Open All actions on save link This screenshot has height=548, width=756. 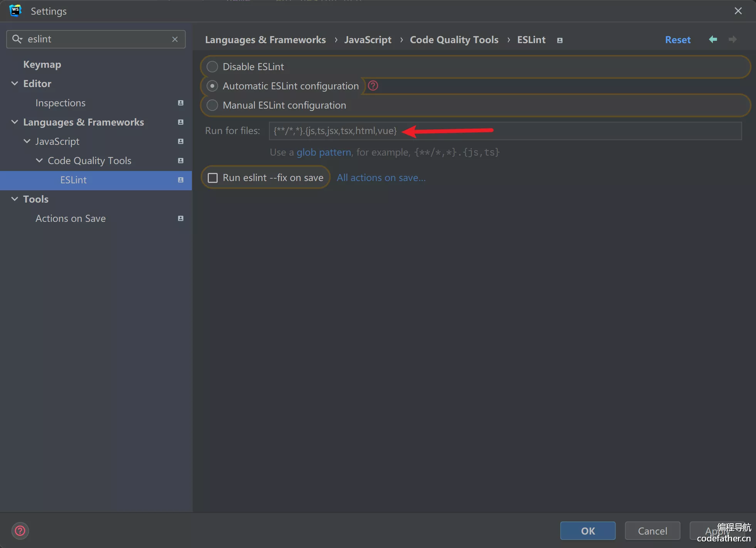click(381, 178)
